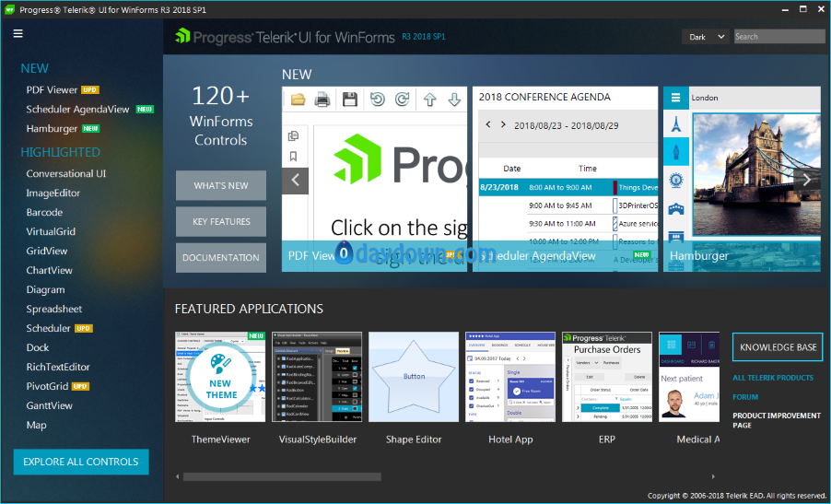Click the save floppy disk icon
Image resolution: width=831 pixels, height=504 pixels.
[x=350, y=100]
